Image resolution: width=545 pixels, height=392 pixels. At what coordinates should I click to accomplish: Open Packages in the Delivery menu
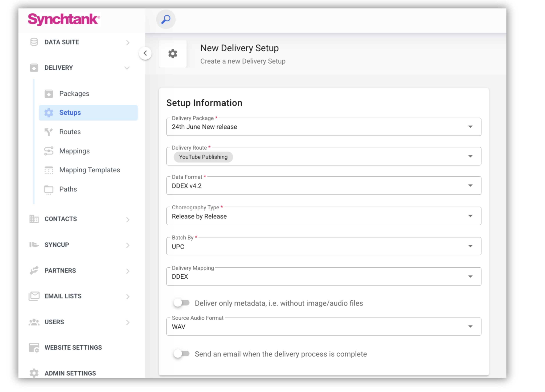click(88, 94)
